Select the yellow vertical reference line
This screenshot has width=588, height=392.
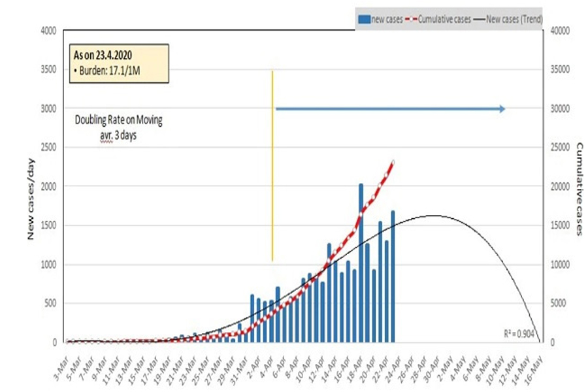272,163
